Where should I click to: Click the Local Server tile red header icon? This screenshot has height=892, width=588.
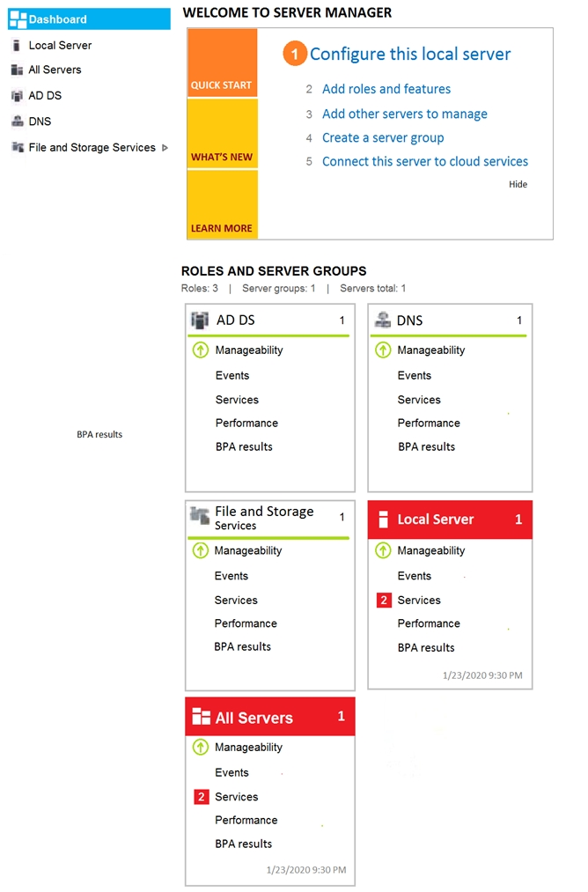click(x=383, y=520)
